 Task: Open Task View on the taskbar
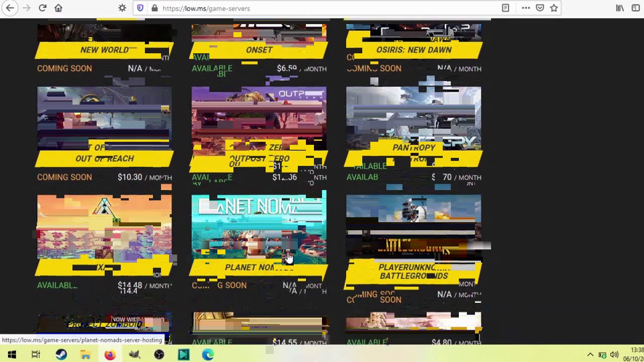[x=36, y=354]
